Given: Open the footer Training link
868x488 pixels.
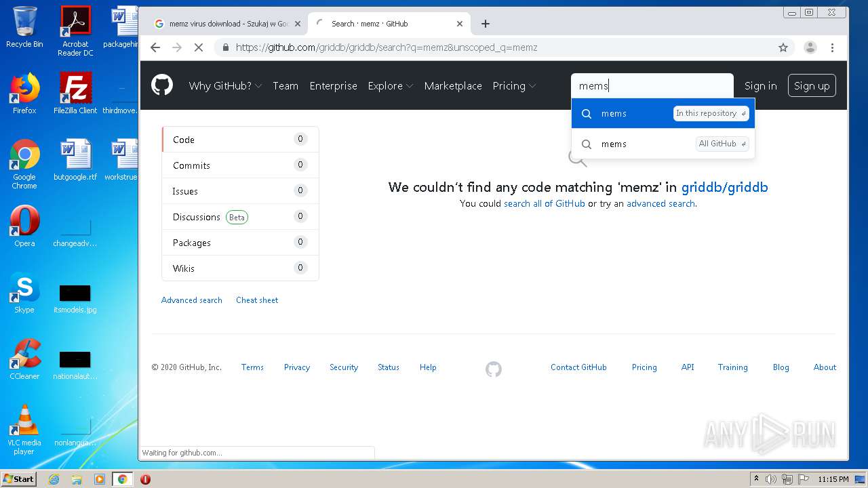Looking at the screenshot, I should click(x=733, y=367).
